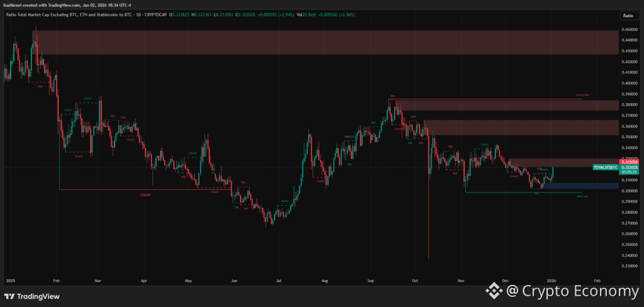Click 0.280000 on the price axis

tap(630, 212)
